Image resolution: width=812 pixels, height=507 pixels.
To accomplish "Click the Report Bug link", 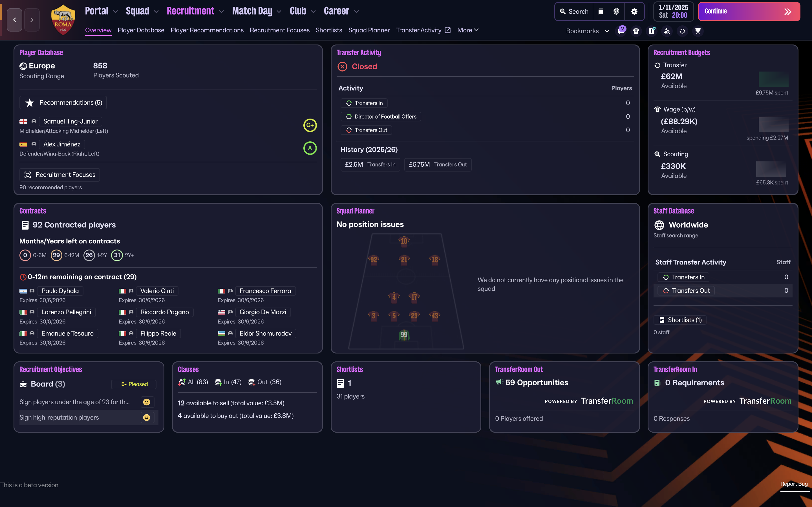I will (x=794, y=484).
